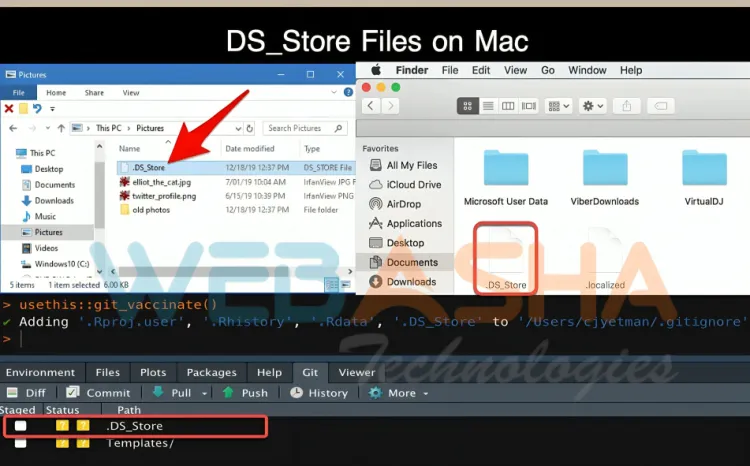Viewport: 750px width, 466px height.
Task: Select Documents in Finder sidebar
Action: 404,262
